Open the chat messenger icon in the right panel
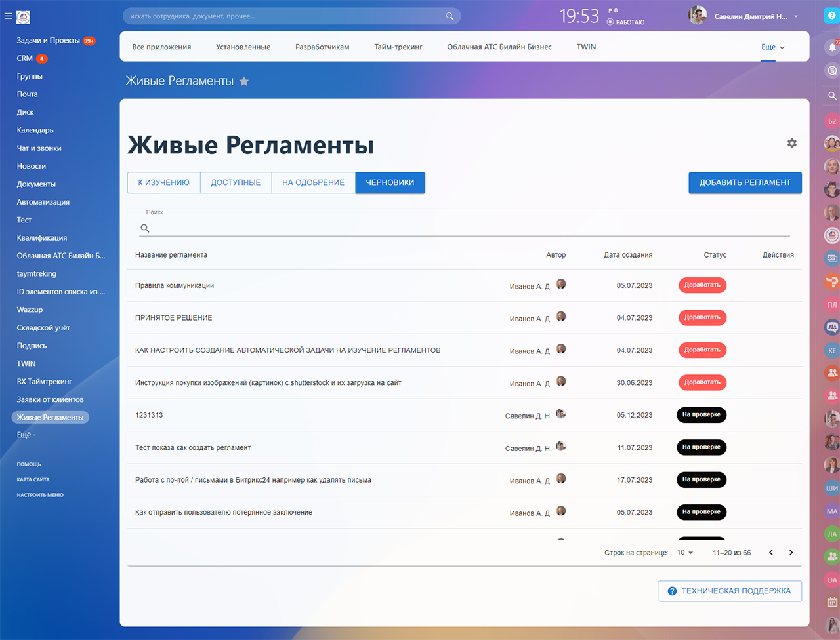The height and width of the screenshot is (640, 840). coord(832,71)
